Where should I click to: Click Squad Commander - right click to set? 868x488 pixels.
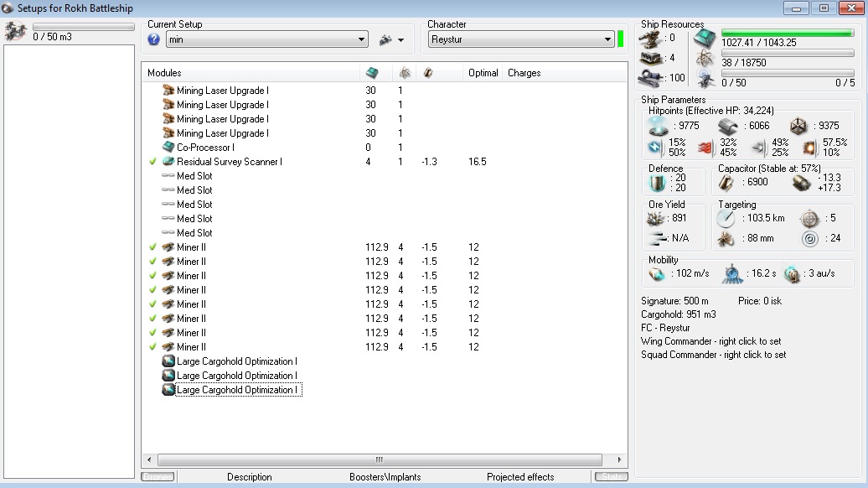coord(714,355)
